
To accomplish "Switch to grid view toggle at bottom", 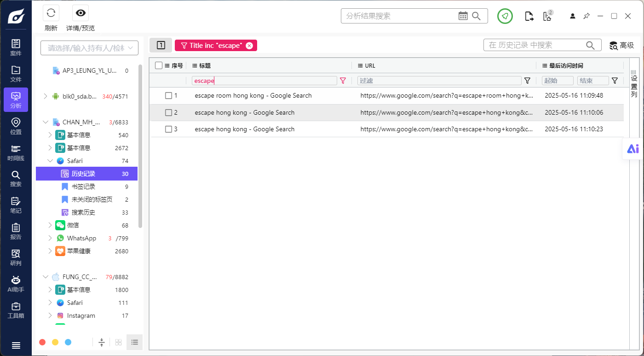I will (119, 342).
